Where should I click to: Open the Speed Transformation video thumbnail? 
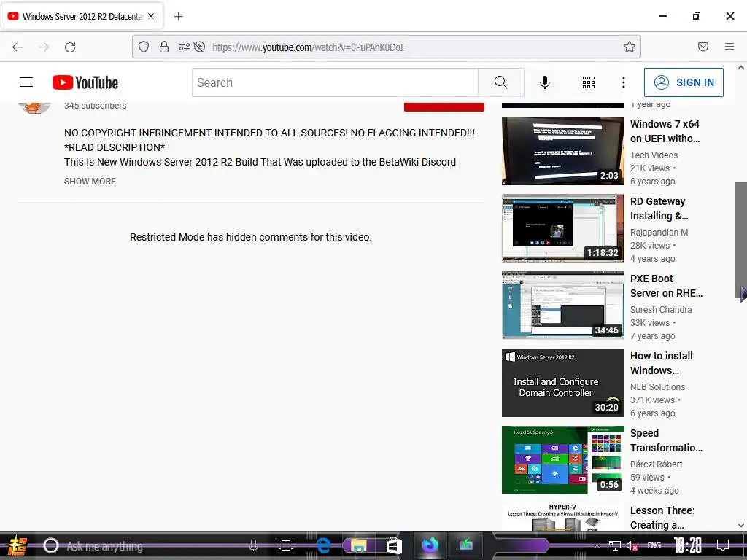[562, 460]
